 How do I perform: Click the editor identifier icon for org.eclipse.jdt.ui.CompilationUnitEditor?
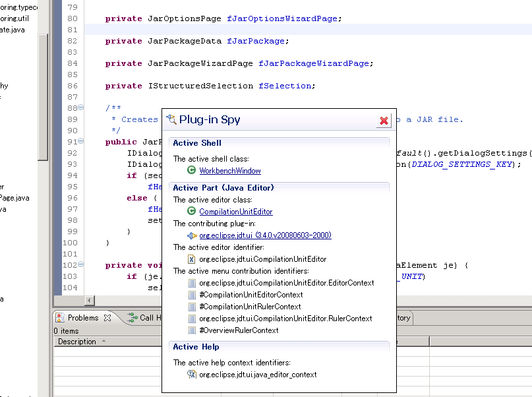point(191,259)
